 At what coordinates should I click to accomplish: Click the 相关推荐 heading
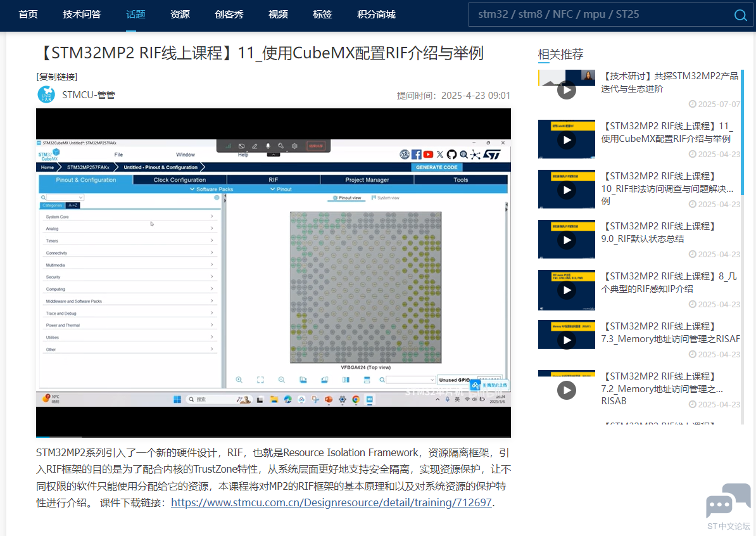[x=561, y=54]
